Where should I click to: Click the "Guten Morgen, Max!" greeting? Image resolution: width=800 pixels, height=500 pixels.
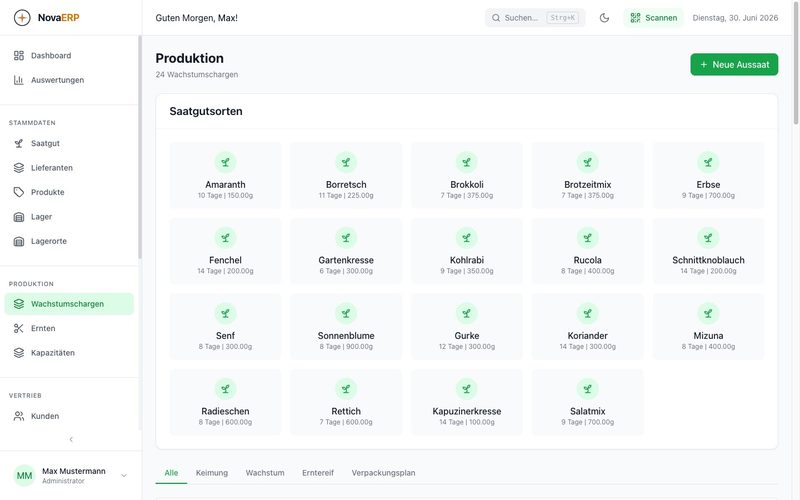[x=196, y=18]
